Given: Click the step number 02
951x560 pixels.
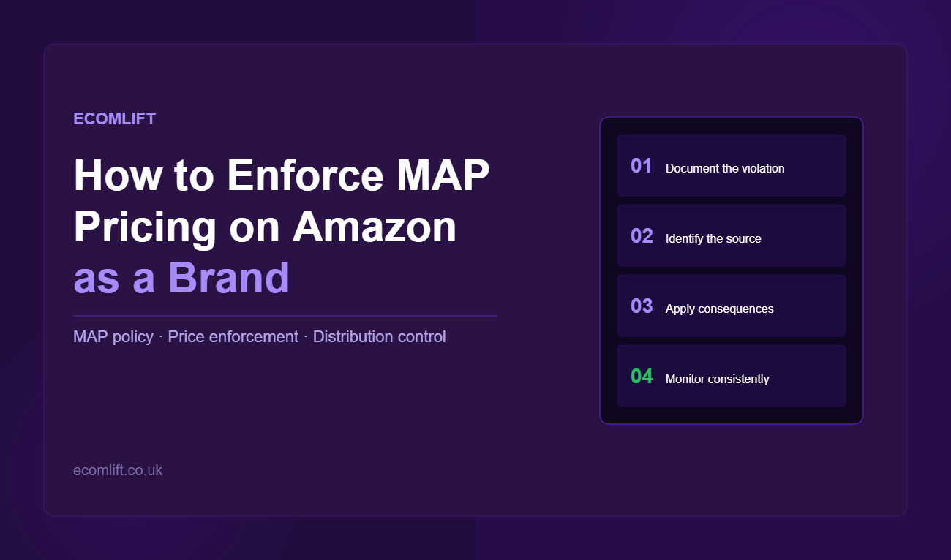Looking at the screenshot, I should 642,236.
